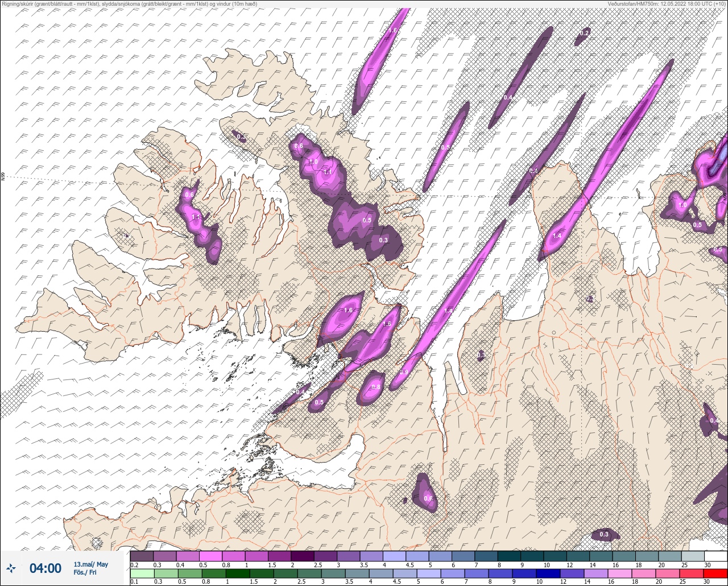Click the 04:00 forecast time display
Viewport: 728px width, 586px height.
click(45, 568)
